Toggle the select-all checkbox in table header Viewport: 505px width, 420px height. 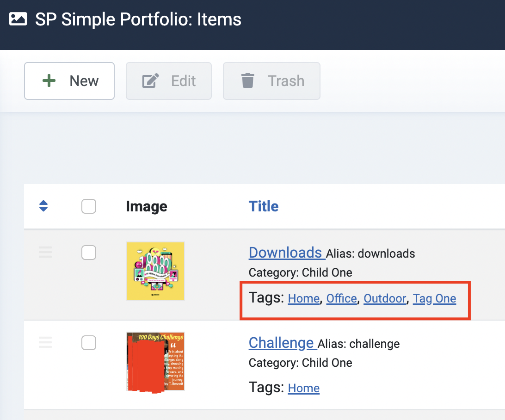pyautogui.click(x=89, y=206)
